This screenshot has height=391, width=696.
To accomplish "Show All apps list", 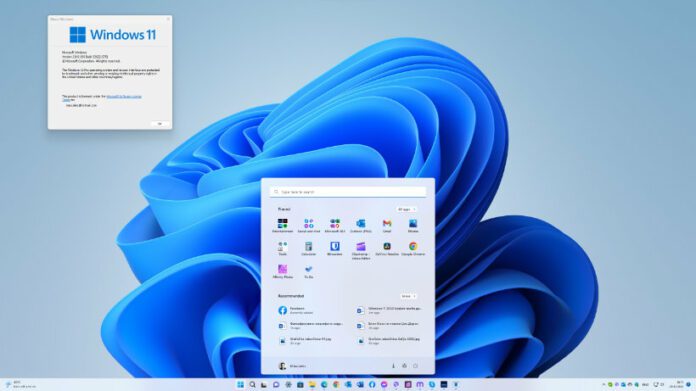I will 406,209.
